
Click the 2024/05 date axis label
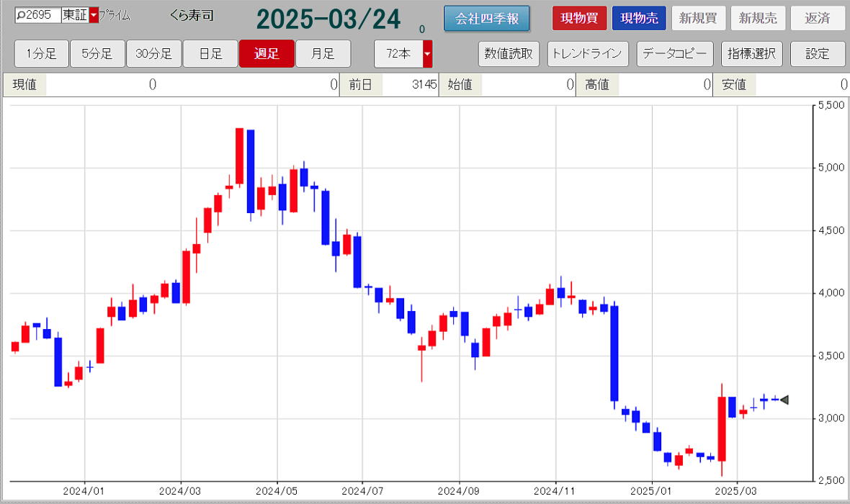coord(277,491)
